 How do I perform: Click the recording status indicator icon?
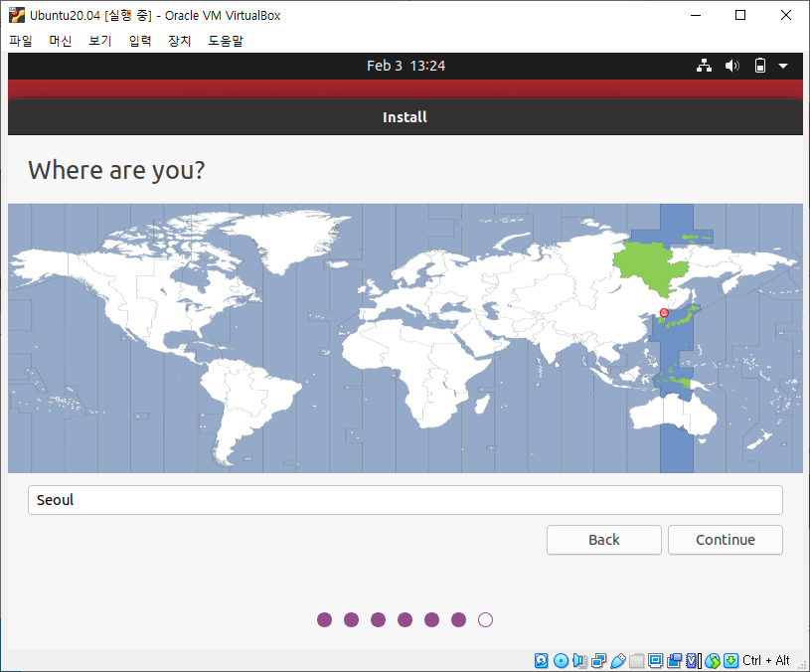coord(674,660)
